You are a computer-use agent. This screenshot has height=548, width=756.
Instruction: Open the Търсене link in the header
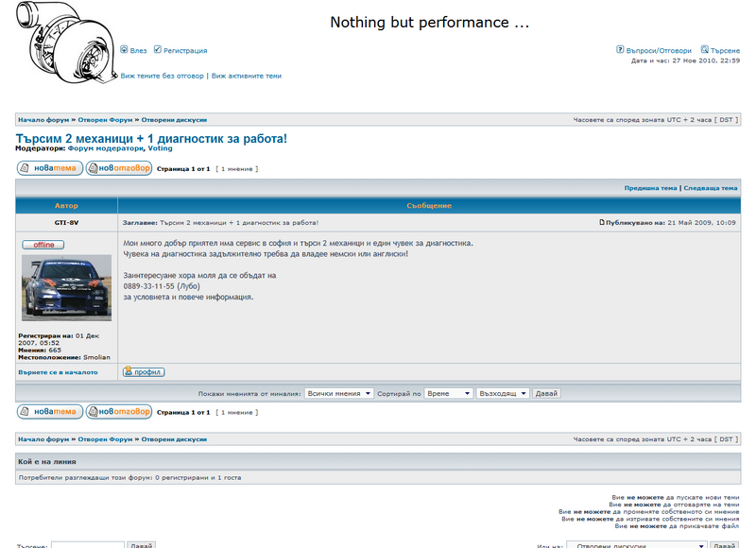(x=725, y=51)
